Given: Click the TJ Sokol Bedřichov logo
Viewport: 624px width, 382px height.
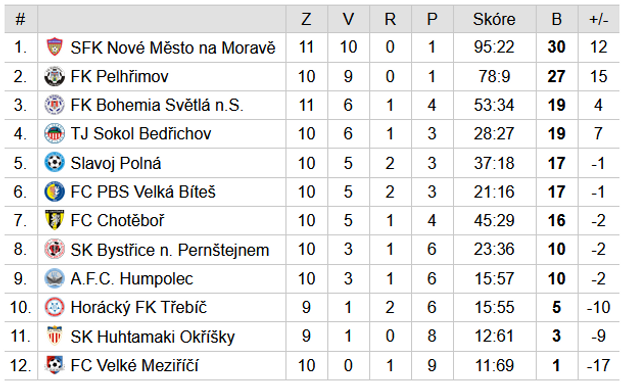Looking at the screenshot, I should [x=55, y=134].
